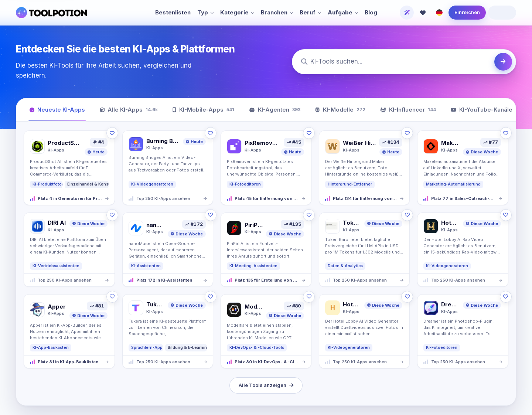Expand the Typ dropdown menu

pyautogui.click(x=205, y=13)
